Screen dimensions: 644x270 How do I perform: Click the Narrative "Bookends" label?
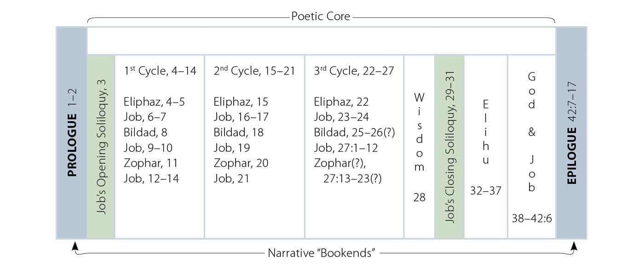pyautogui.click(x=322, y=253)
